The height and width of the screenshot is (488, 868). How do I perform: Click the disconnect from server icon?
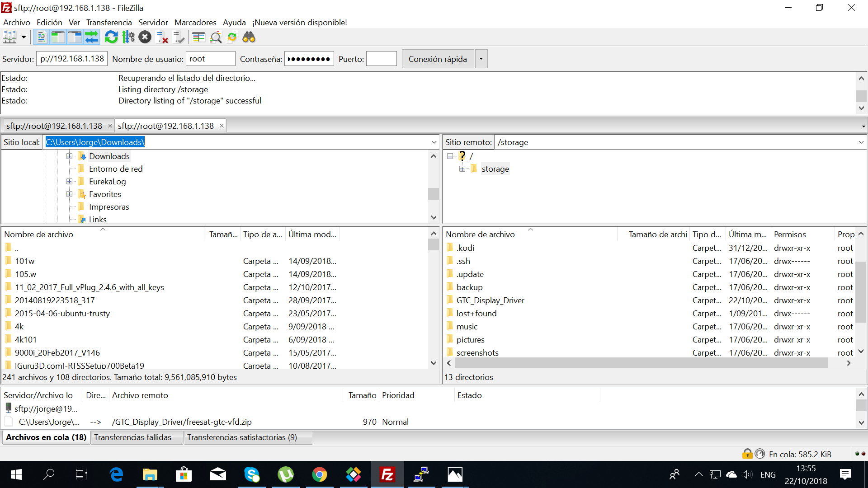162,37
